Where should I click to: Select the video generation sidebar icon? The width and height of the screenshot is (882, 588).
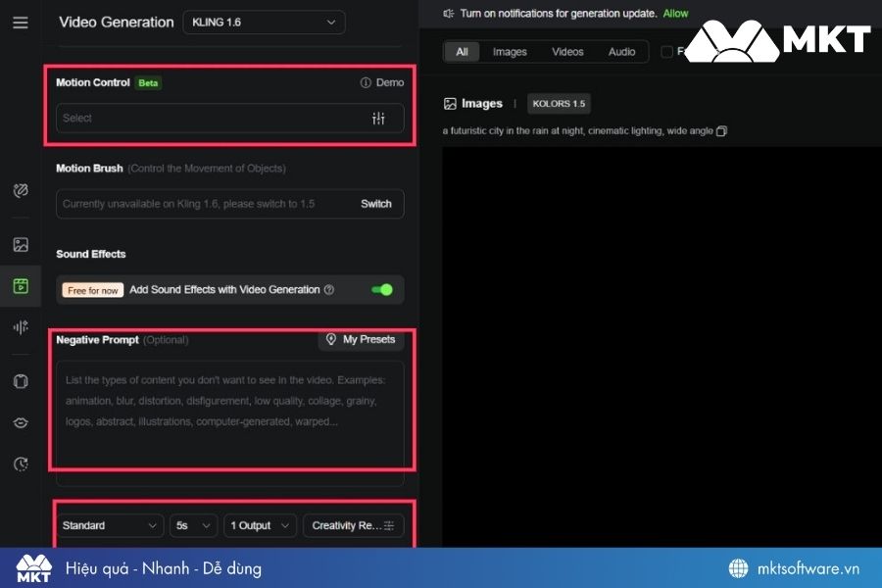[21, 286]
